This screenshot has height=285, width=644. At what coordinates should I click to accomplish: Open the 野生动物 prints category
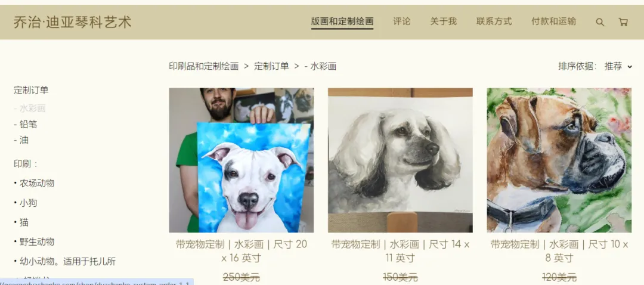point(34,242)
